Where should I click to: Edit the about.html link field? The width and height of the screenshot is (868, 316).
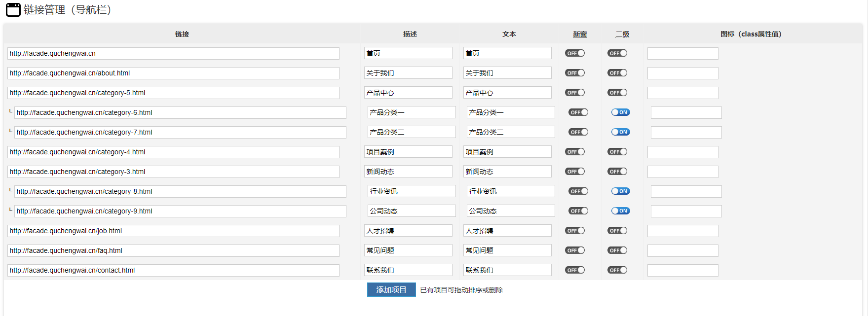[173, 73]
